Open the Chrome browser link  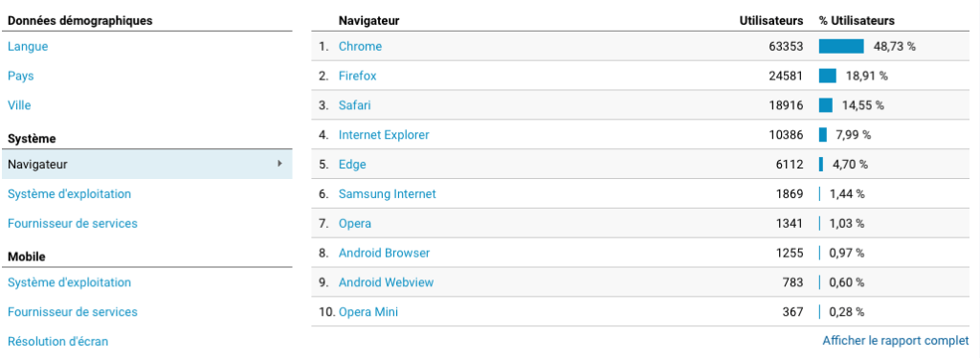(x=360, y=46)
